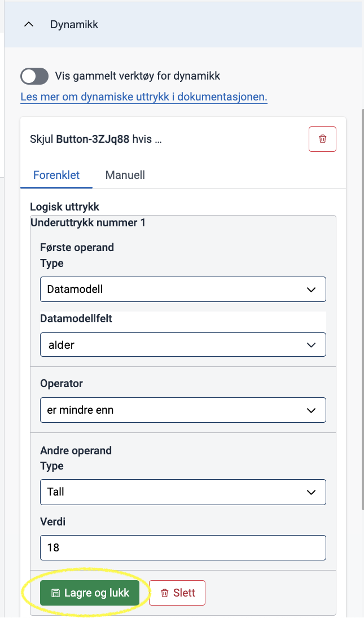This screenshot has height=618, width=364.
Task: Collapse the Dynamikk section with the chevron
Action: [x=29, y=24]
